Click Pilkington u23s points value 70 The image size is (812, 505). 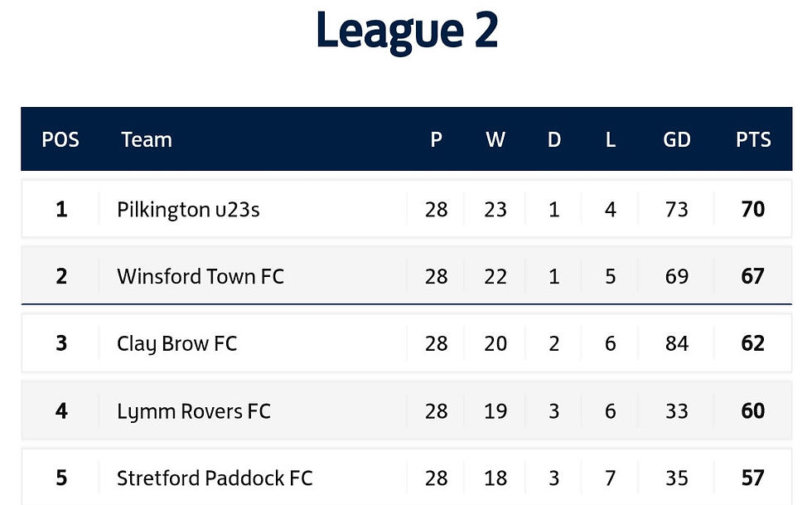click(x=753, y=209)
